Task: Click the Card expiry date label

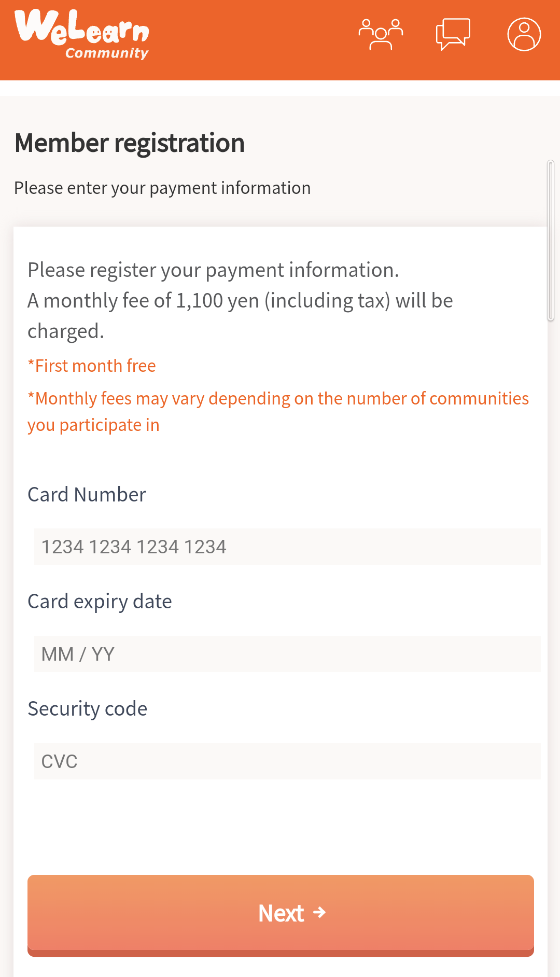Action: tap(100, 602)
